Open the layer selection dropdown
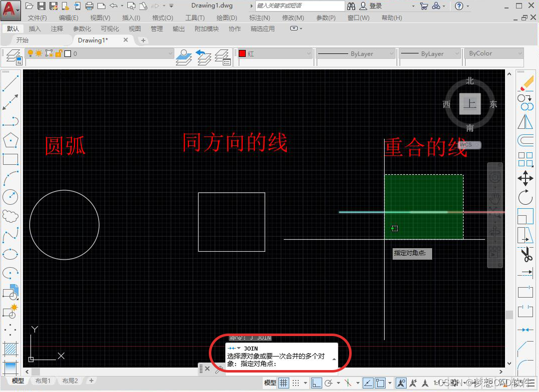The width and height of the screenshot is (539, 392). click(x=170, y=52)
